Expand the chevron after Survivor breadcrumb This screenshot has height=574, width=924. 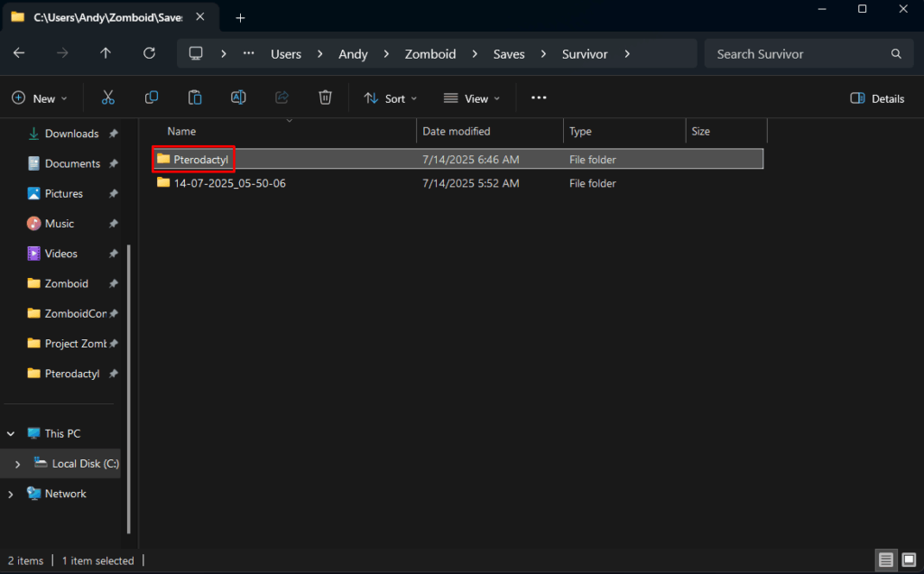pyautogui.click(x=627, y=53)
